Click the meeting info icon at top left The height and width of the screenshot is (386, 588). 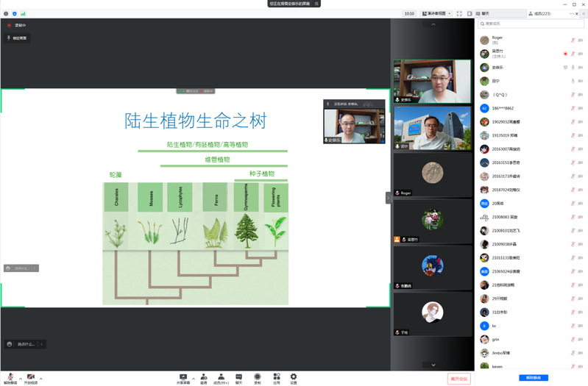[x=5, y=13]
